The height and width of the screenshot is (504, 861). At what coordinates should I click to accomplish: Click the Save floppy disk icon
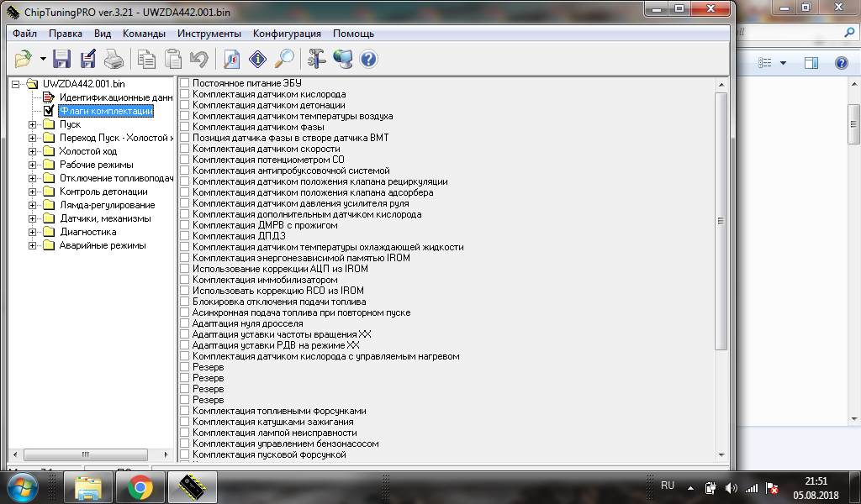coord(61,59)
